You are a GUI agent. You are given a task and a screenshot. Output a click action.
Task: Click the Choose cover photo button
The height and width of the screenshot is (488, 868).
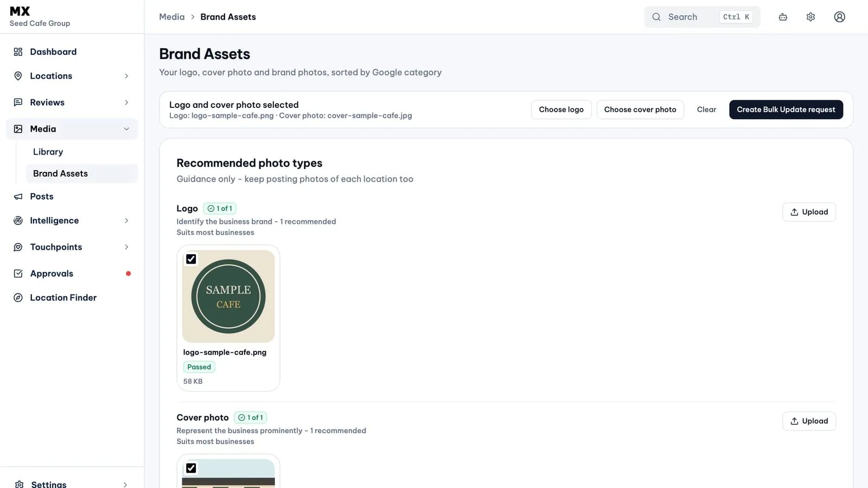pyautogui.click(x=640, y=110)
